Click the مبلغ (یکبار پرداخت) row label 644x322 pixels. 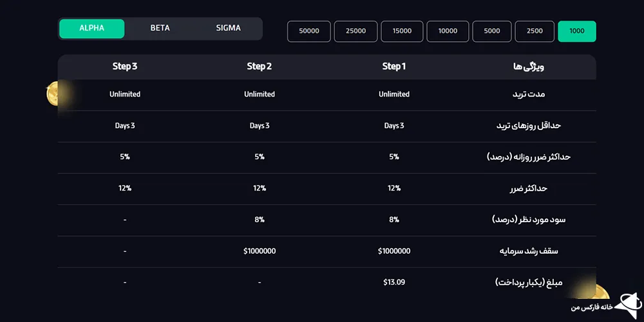[x=529, y=283]
